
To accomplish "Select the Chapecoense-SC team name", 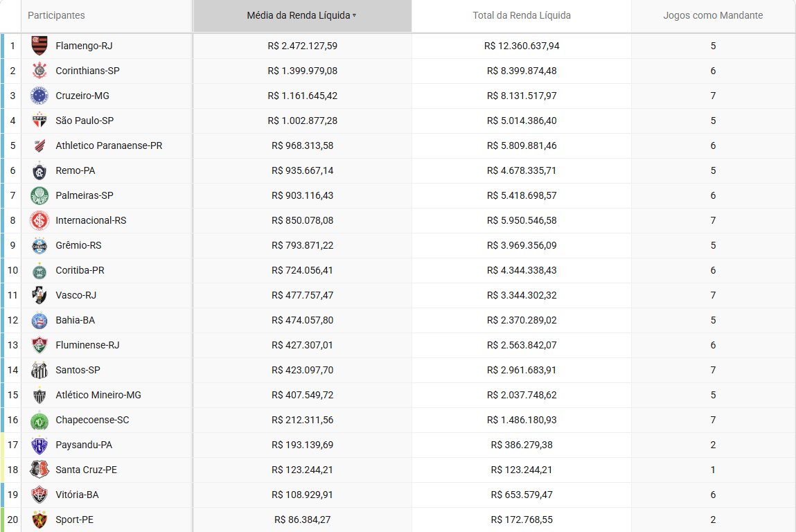I will (x=92, y=420).
